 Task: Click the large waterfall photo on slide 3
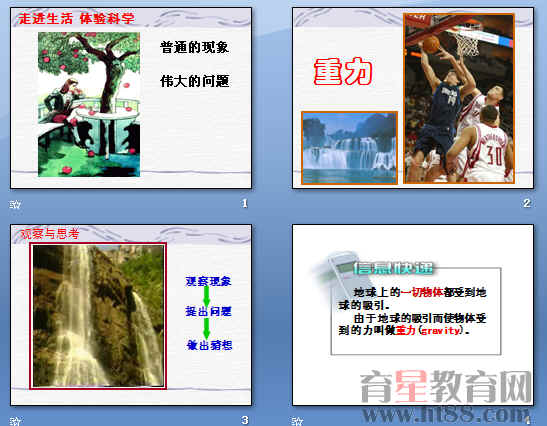coord(98,316)
